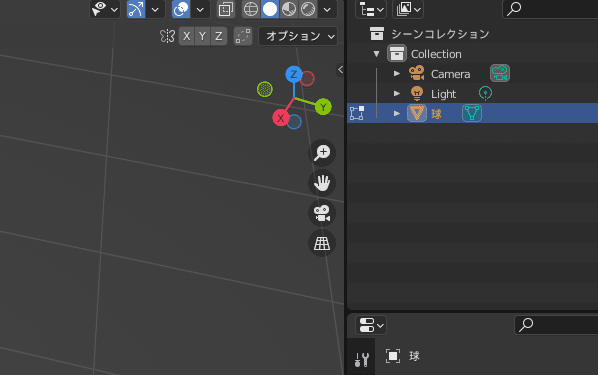
Task: Click the Camera object icon
Action: coord(416,73)
